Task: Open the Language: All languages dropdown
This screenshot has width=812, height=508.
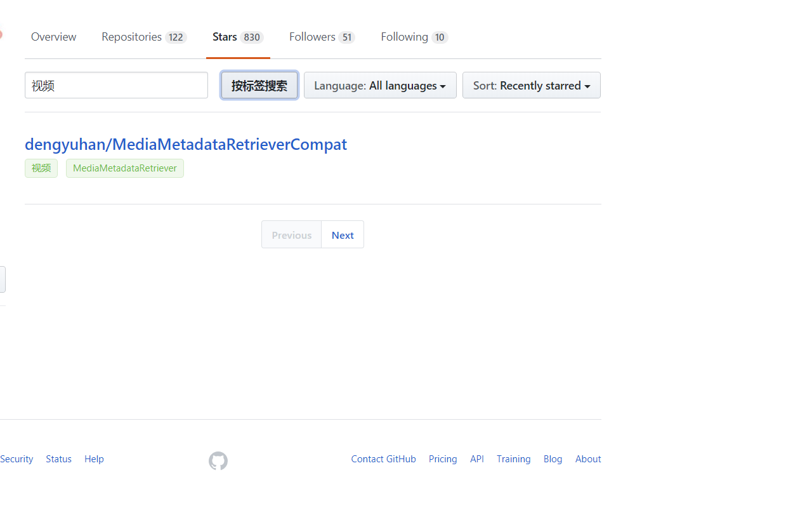Action: 380,85
